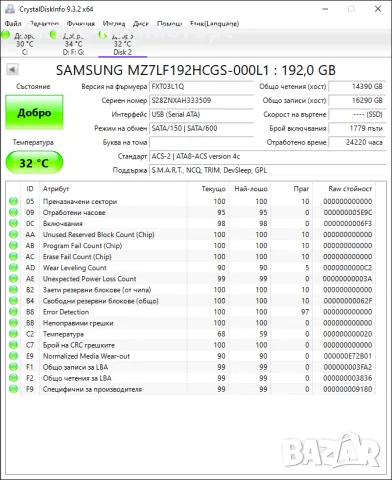Screen dimensions: 392x480
Task: Click the total host writes value 16290 GB
Action: click(357, 101)
